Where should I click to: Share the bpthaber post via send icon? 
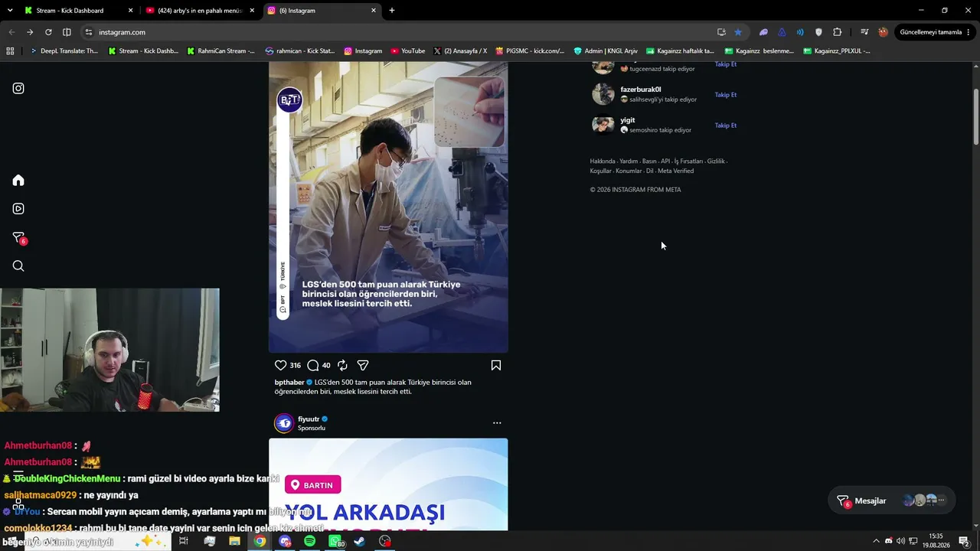click(x=363, y=366)
